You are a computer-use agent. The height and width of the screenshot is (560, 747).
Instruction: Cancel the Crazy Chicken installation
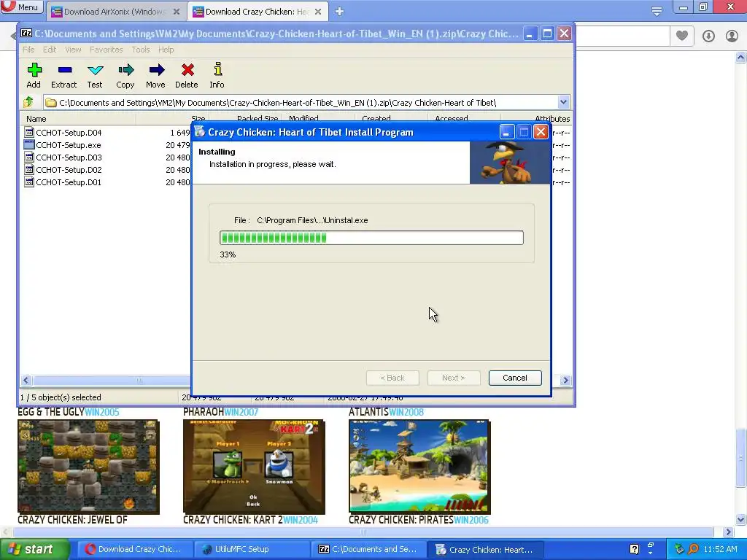click(514, 378)
